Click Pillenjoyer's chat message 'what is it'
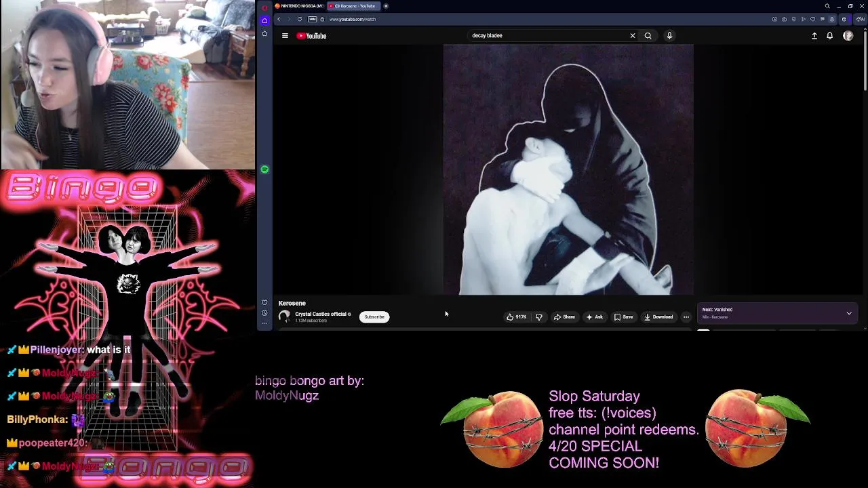 click(108, 350)
